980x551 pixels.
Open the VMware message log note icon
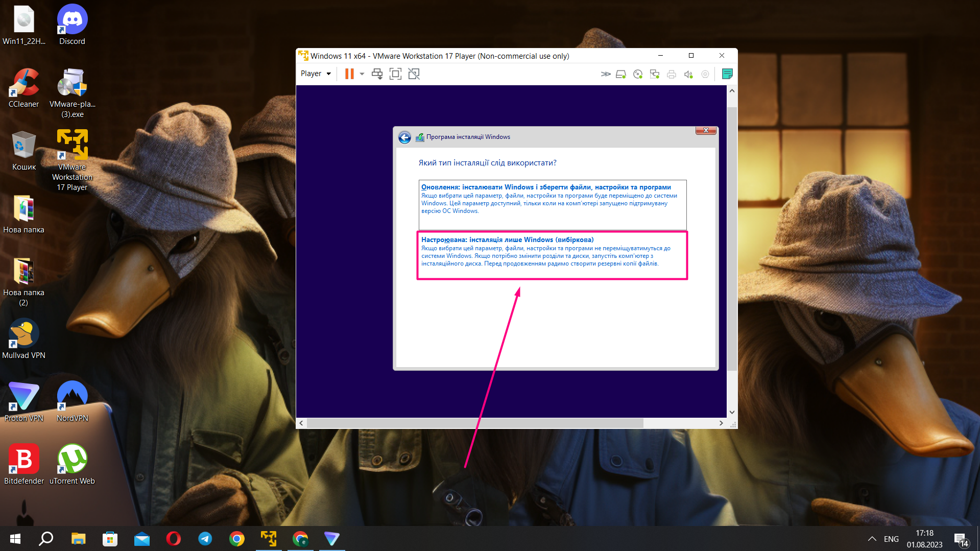[x=727, y=74]
